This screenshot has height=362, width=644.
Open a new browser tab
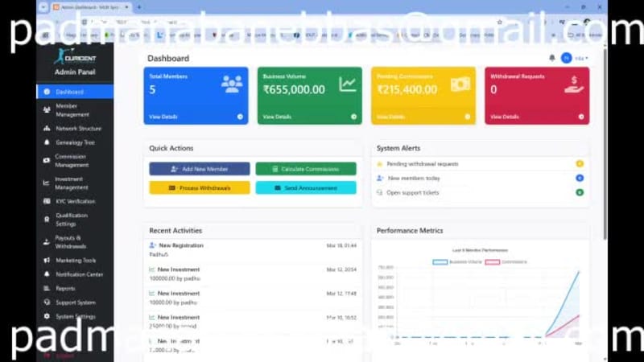(x=139, y=7)
